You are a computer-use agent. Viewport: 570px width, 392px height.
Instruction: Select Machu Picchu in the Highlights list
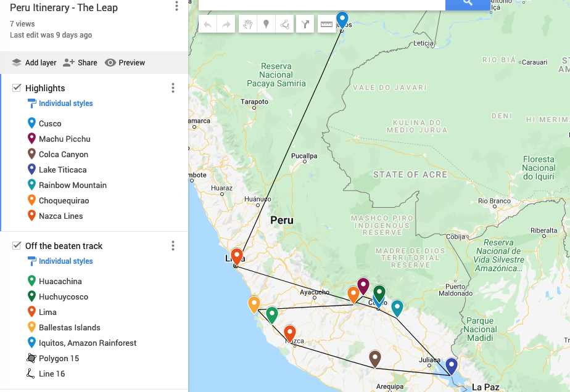(x=64, y=139)
